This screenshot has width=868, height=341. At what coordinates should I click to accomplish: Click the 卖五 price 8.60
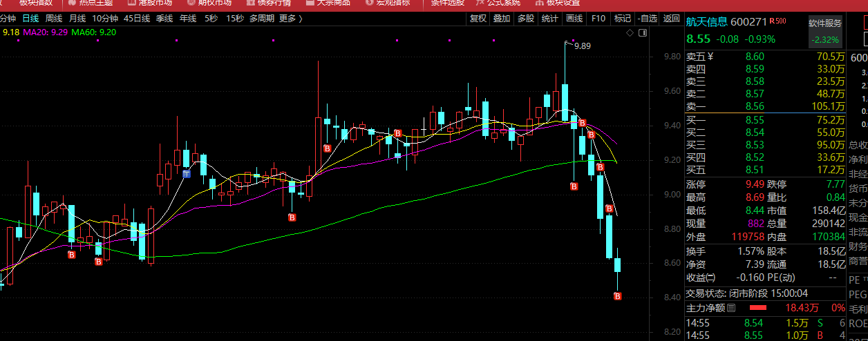click(x=755, y=57)
